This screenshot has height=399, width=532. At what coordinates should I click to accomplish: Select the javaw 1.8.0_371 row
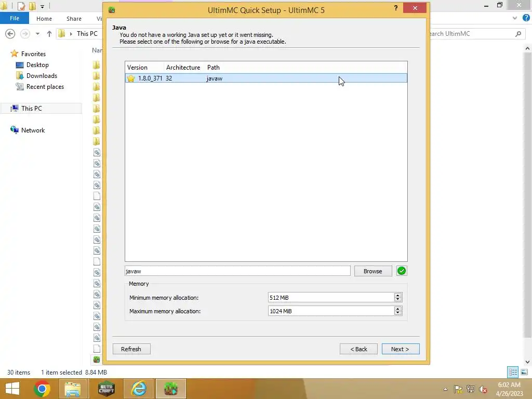pyautogui.click(x=266, y=78)
